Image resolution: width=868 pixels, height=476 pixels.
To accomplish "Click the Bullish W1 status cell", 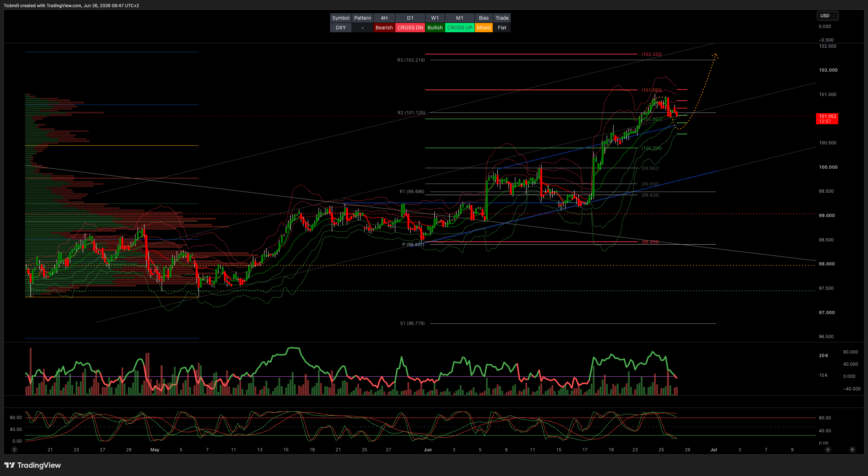I will tap(435, 28).
